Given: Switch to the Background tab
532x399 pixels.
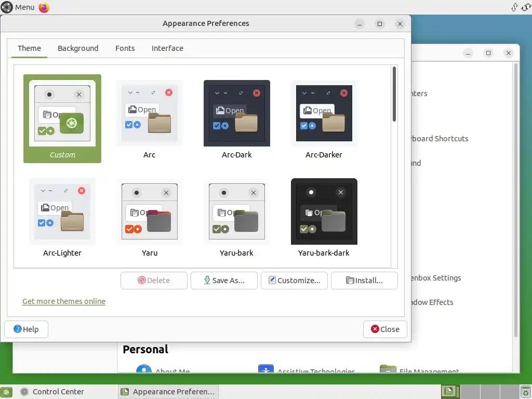Looking at the screenshot, I should pyautogui.click(x=78, y=48).
